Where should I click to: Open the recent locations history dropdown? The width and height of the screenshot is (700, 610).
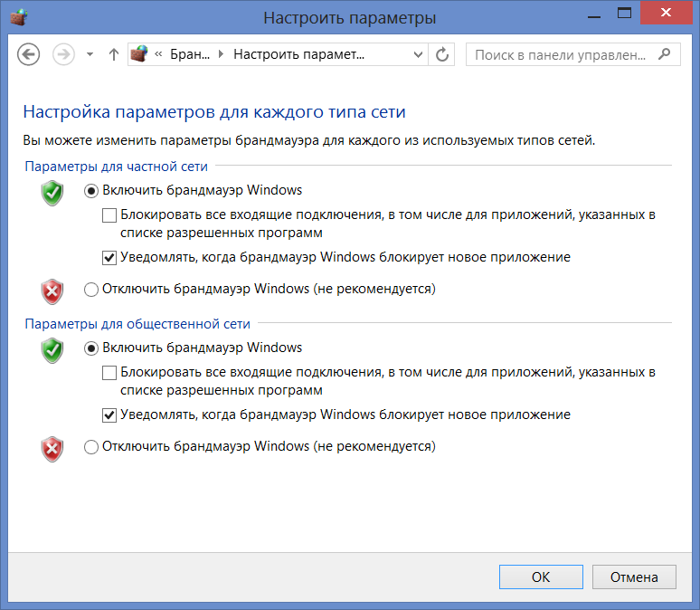[x=90, y=54]
